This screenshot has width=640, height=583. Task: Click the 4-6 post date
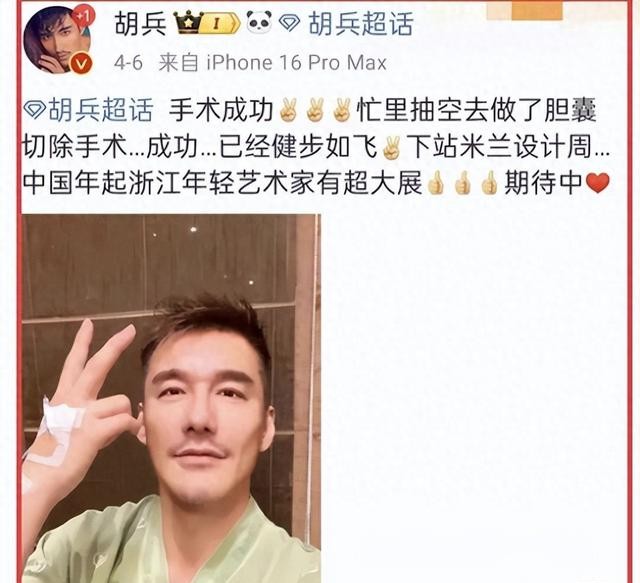coord(128,63)
